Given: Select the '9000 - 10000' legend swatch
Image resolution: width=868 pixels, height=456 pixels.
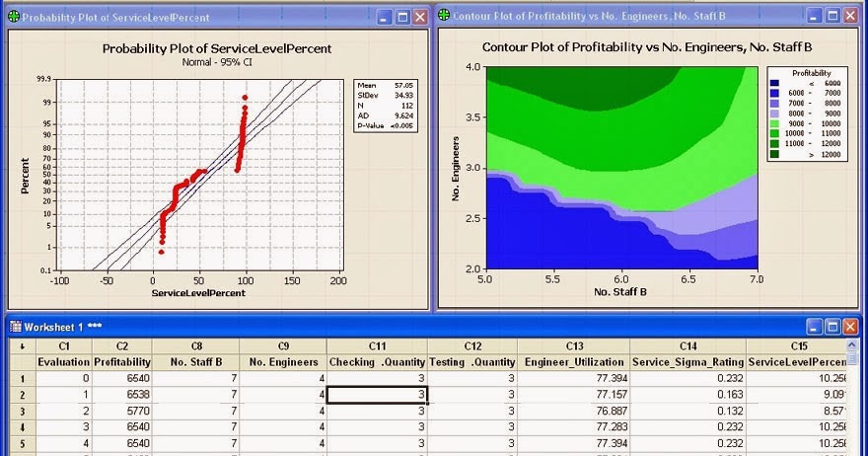Looking at the screenshot, I should tap(775, 123).
